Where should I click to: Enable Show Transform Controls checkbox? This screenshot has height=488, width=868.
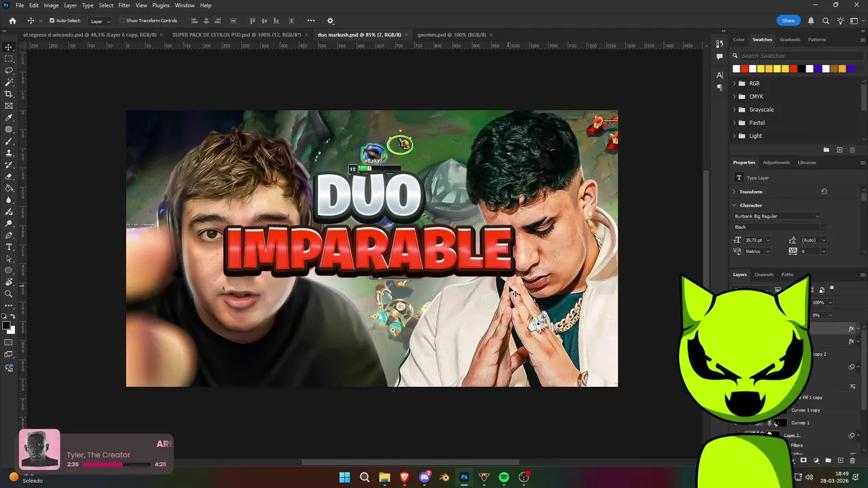(x=122, y=21)
